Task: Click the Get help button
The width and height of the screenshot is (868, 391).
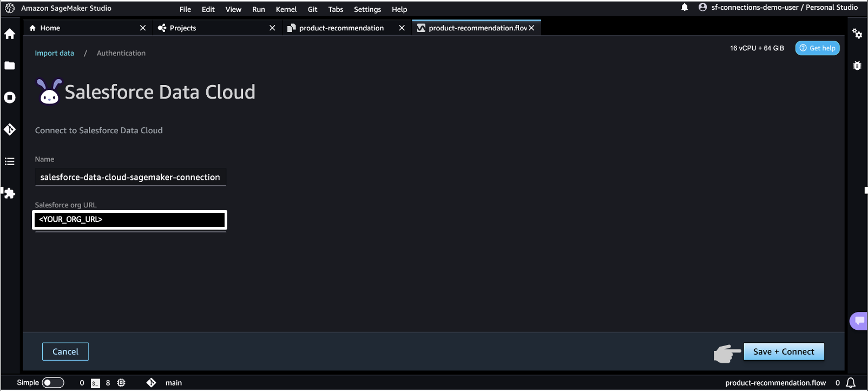Action: pos(817,48)
